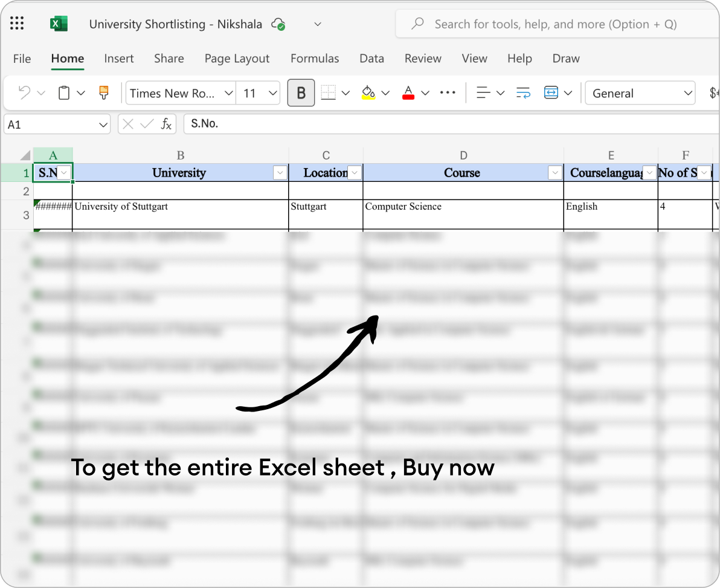This screenshot has height=588, width=720.
Task: Click the Undo arrow icon
Action: click(24, 93)
